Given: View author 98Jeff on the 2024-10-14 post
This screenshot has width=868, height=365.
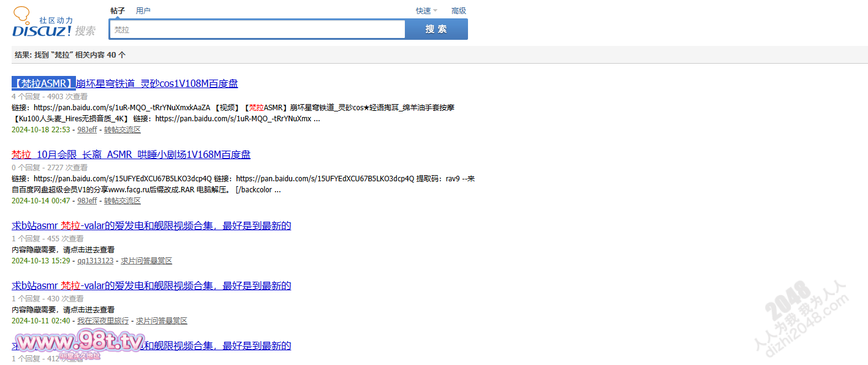Looking at the screenshot, I should point(87,201).
